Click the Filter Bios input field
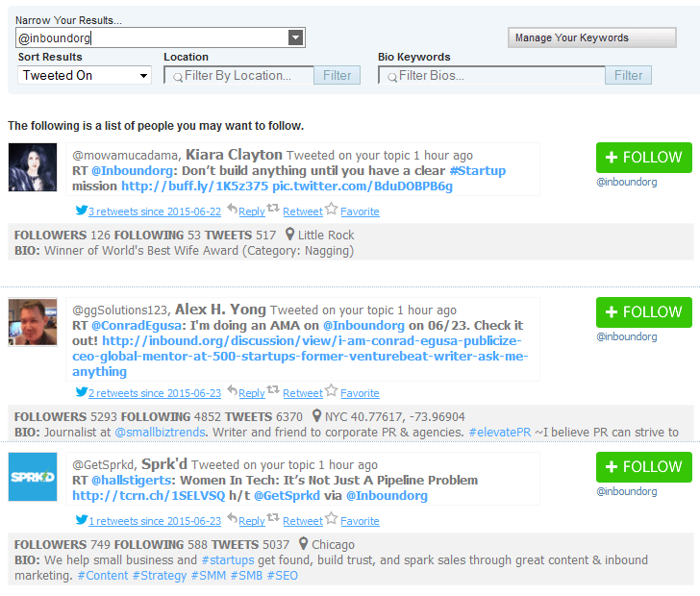 (492, 75)
